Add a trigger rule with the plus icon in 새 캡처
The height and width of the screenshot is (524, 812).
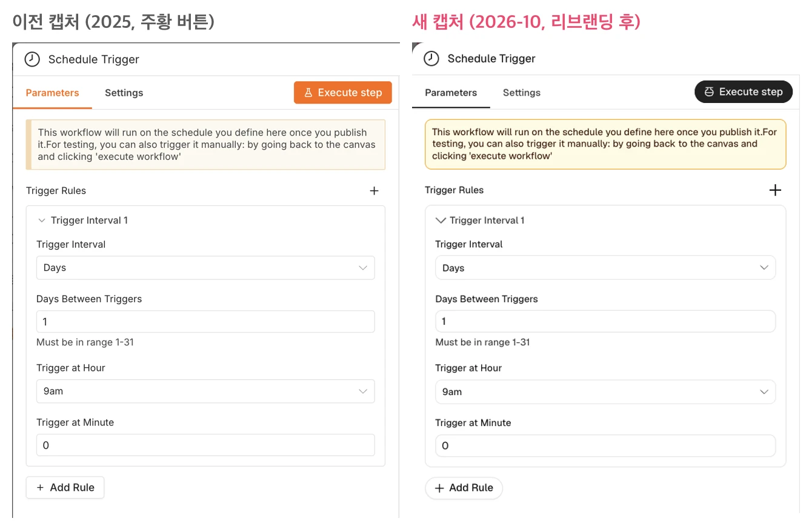click(775, 190)
